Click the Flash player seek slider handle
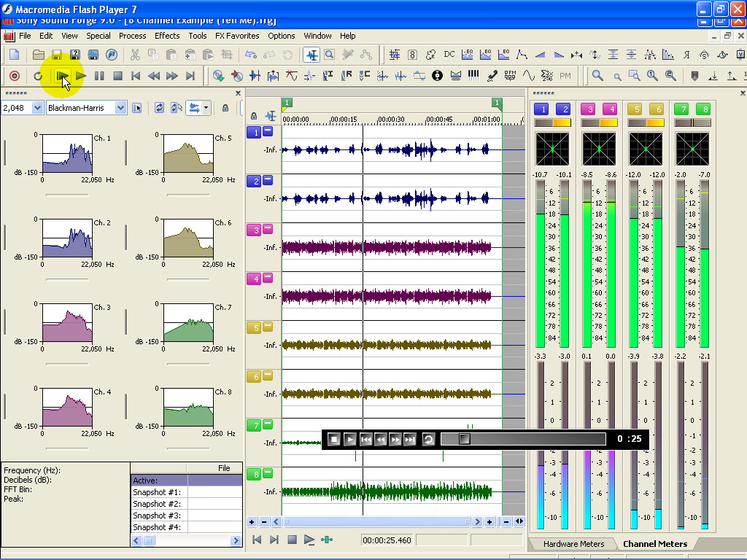This screenshot has height=560, width=747. pos(464,439)
